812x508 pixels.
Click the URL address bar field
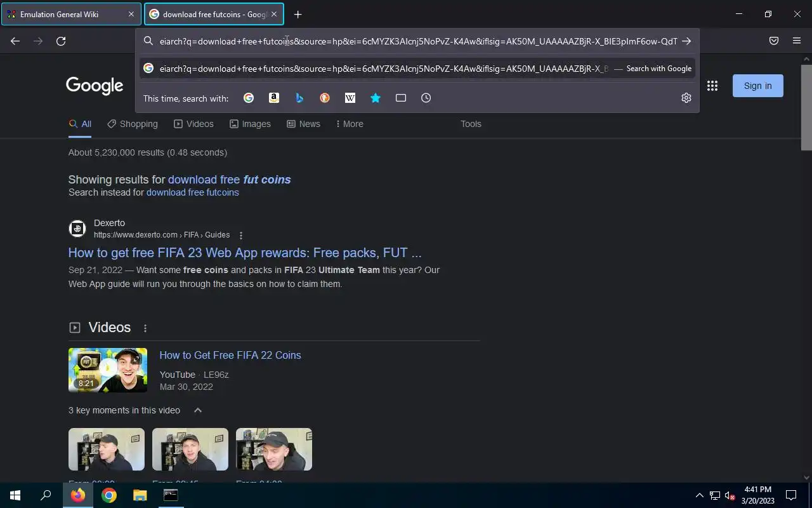(x=417, y=41)
